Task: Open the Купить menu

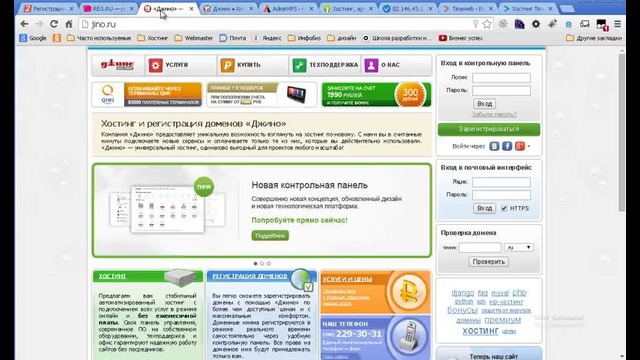Action: click(x=249, y=65)
